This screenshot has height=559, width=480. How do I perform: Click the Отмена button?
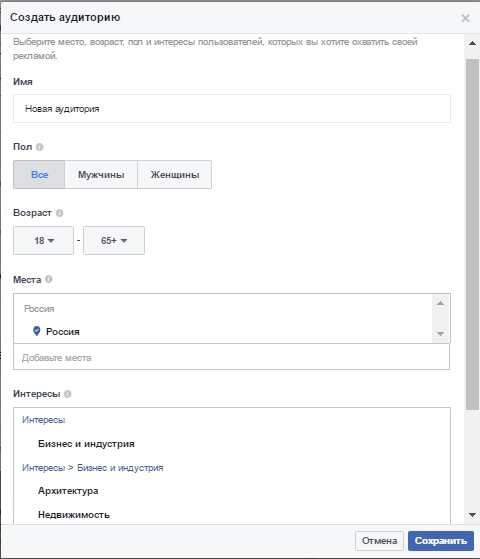point(379,541)
